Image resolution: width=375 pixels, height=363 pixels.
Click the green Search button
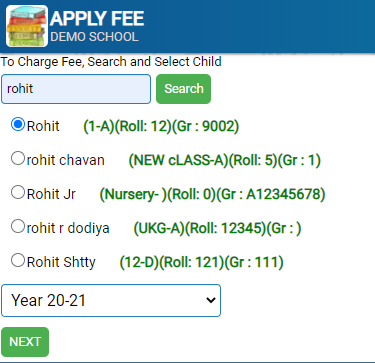[183, 89]
